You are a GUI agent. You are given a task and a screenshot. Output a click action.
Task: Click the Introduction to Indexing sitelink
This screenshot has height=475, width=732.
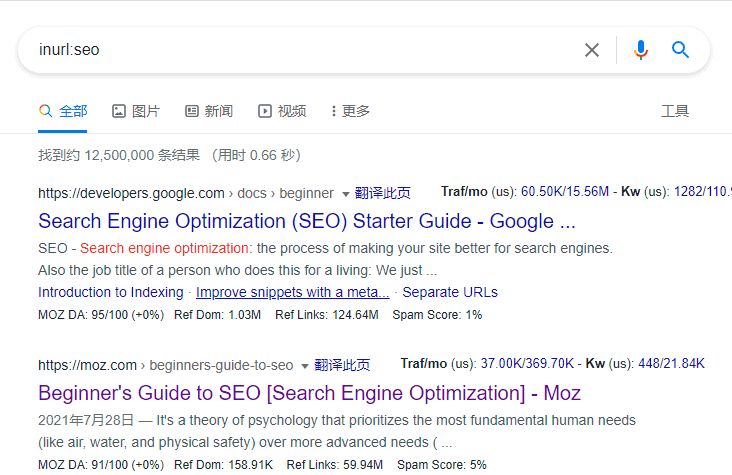(x=110, y=292)
